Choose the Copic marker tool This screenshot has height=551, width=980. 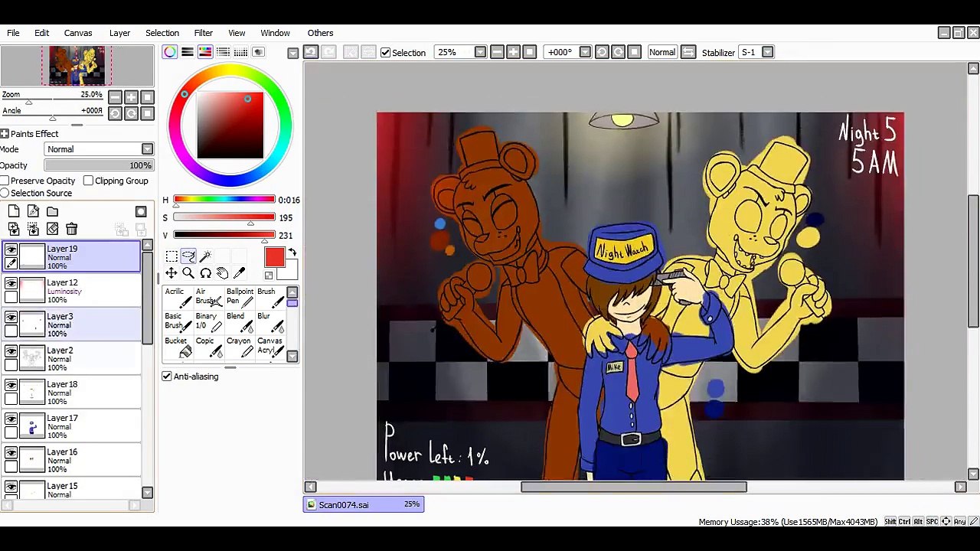tap(207, 347)
